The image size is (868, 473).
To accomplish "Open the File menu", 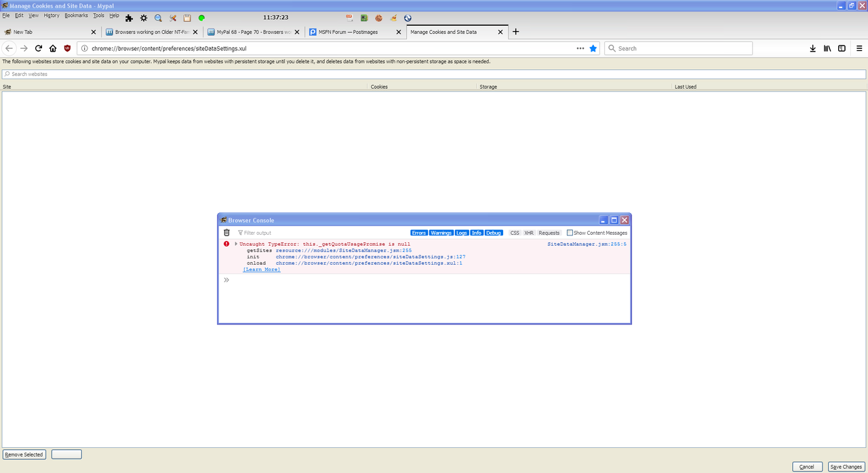I will [5, 15].
